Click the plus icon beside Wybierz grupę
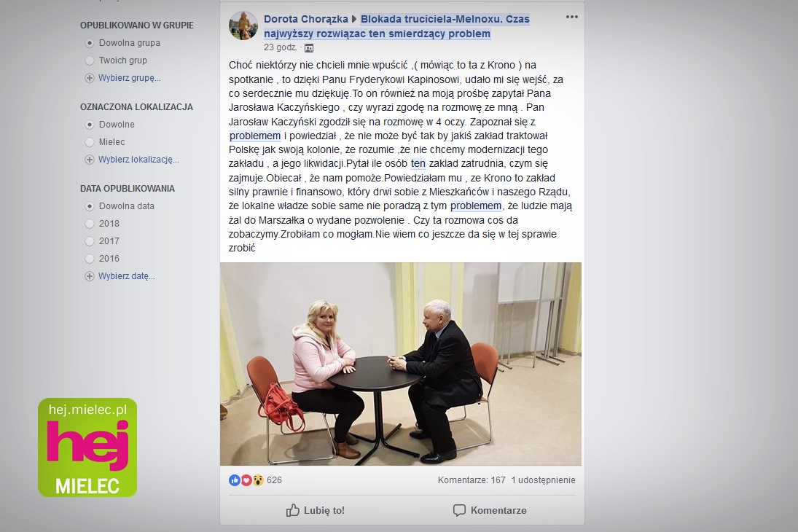The width and height of the screenshot is (798, 532). pos(90,78)
